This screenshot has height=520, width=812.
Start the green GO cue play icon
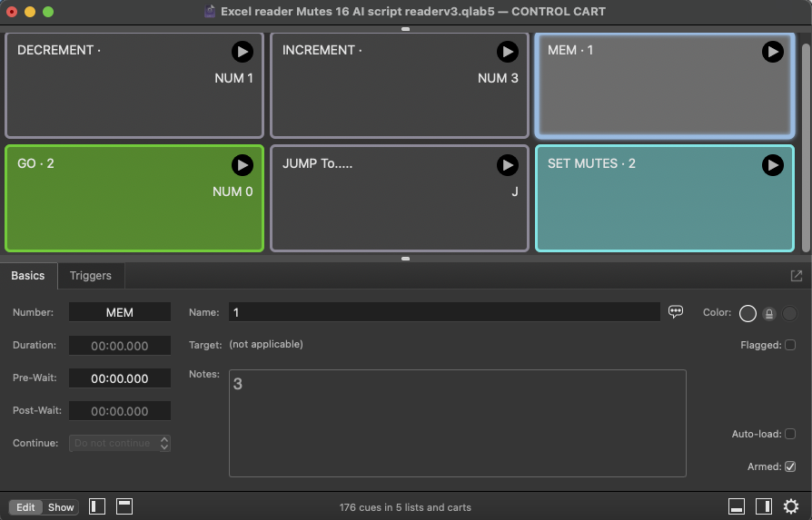[x=242, y=164]
